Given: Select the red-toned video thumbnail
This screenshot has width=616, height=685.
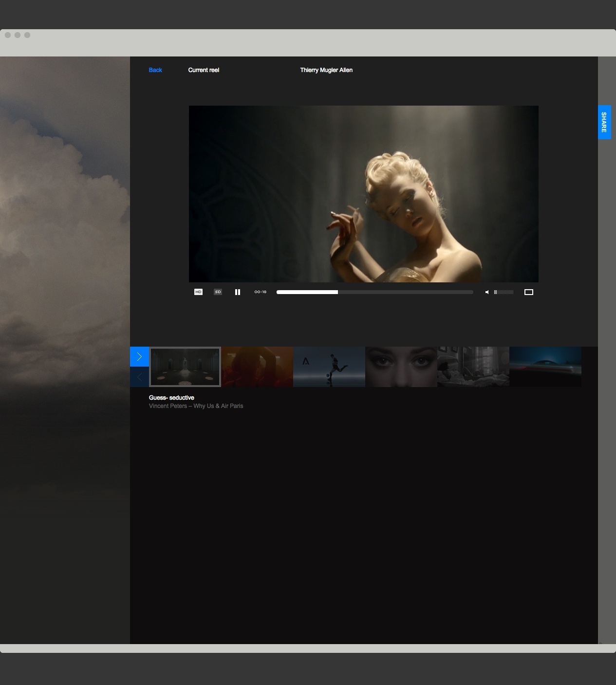Looking at the screenshot, I should click(257, 367).
